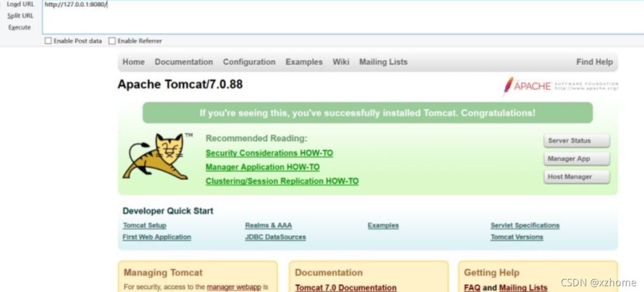Open Tomcat Setup link

(x=144, y=225)
